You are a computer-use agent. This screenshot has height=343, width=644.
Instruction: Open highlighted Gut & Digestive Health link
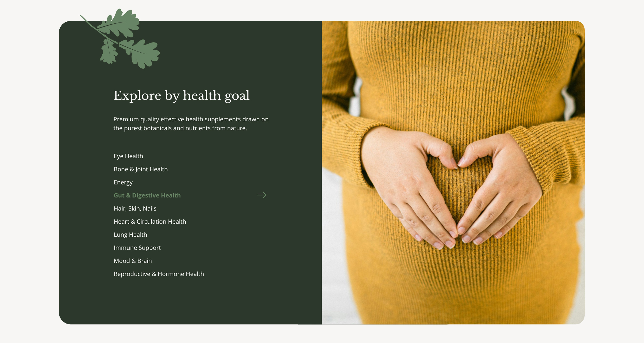click(147, 195)
